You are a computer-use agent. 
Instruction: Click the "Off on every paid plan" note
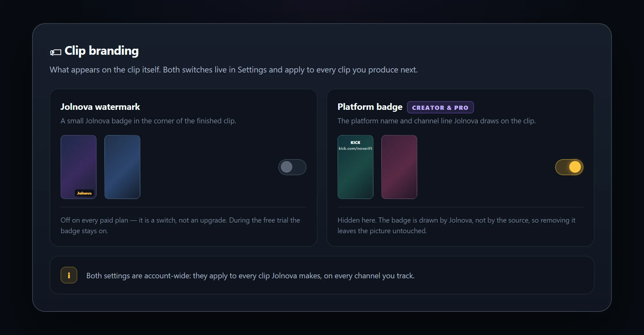(x=180, y=225)
